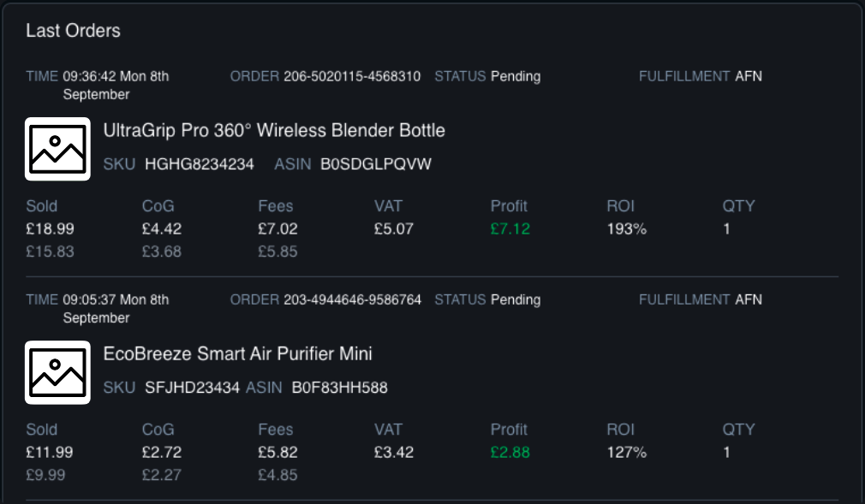Click SKU SFJHD23434
This screenshot has height=504, width=865.
click(x=192, y=388)
